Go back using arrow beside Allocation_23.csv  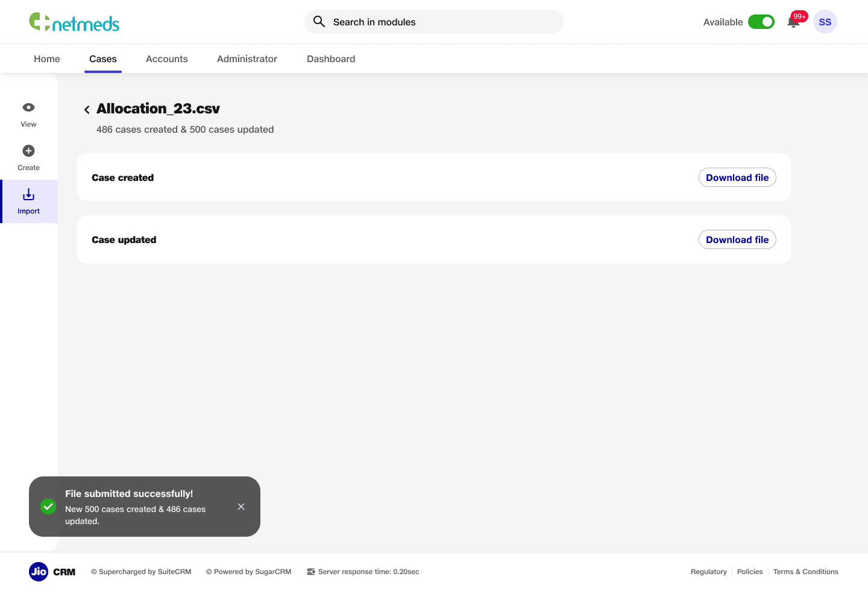point(87,109)
